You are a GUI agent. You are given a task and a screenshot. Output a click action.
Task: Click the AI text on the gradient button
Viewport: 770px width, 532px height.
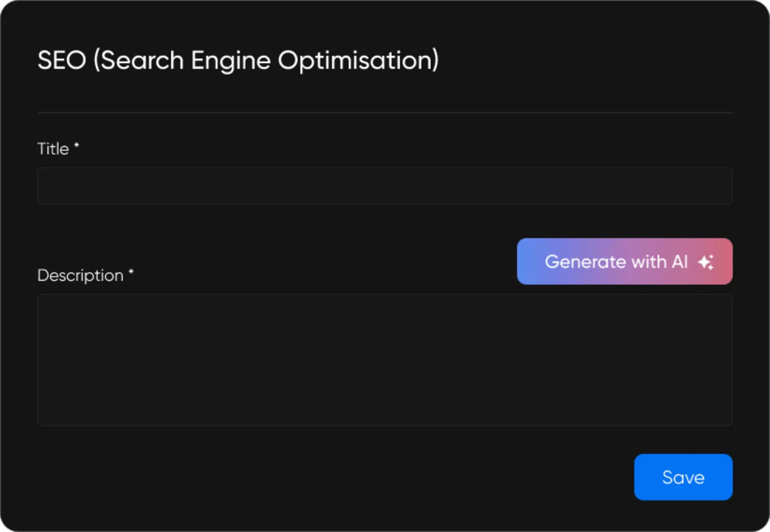[x=679, y=262]
